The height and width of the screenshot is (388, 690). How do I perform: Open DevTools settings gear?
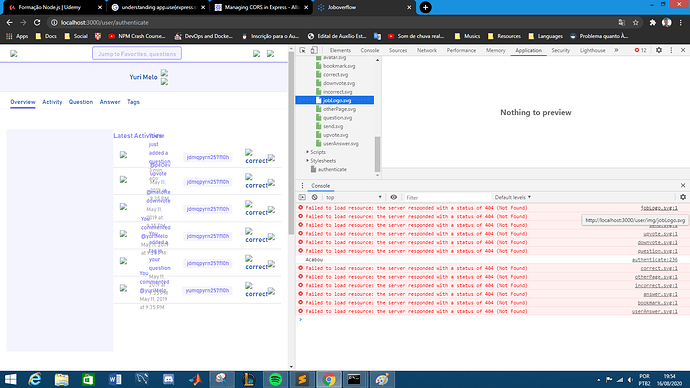click(x=659, y=50)
